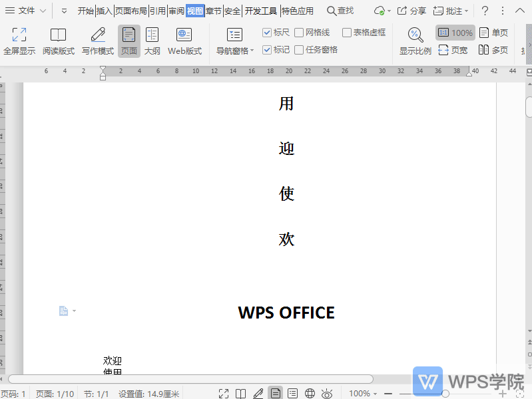Click the WPS OFFICE heading text

[x=286, y=313]
